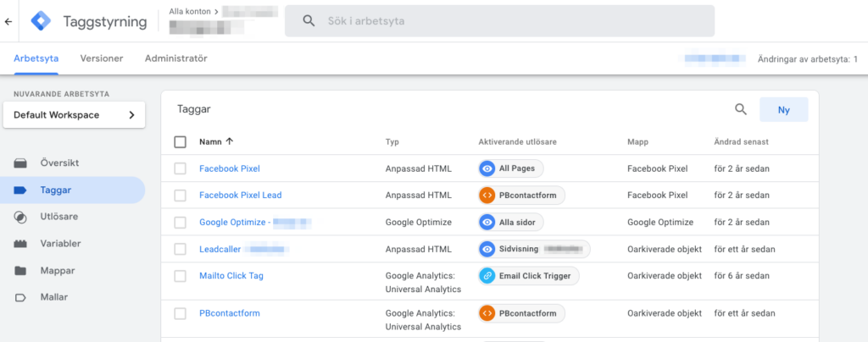Sort by the Namn column header
868x342 pixels.
[210, 142]
